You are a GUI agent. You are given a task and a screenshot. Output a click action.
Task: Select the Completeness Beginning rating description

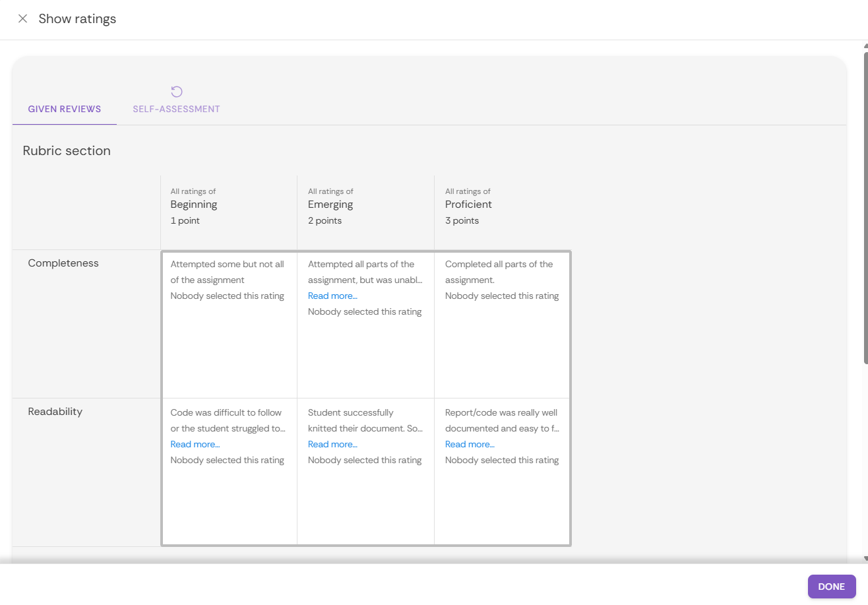click(x=228, y=272)
